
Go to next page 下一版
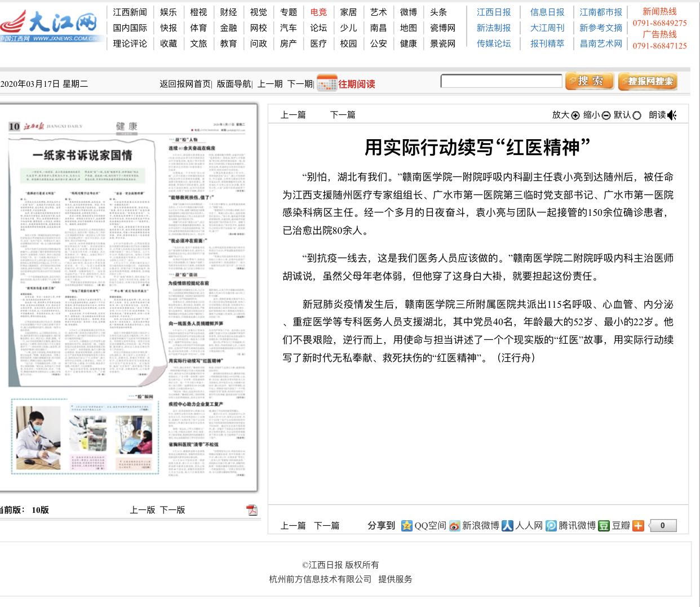[172, 510]
